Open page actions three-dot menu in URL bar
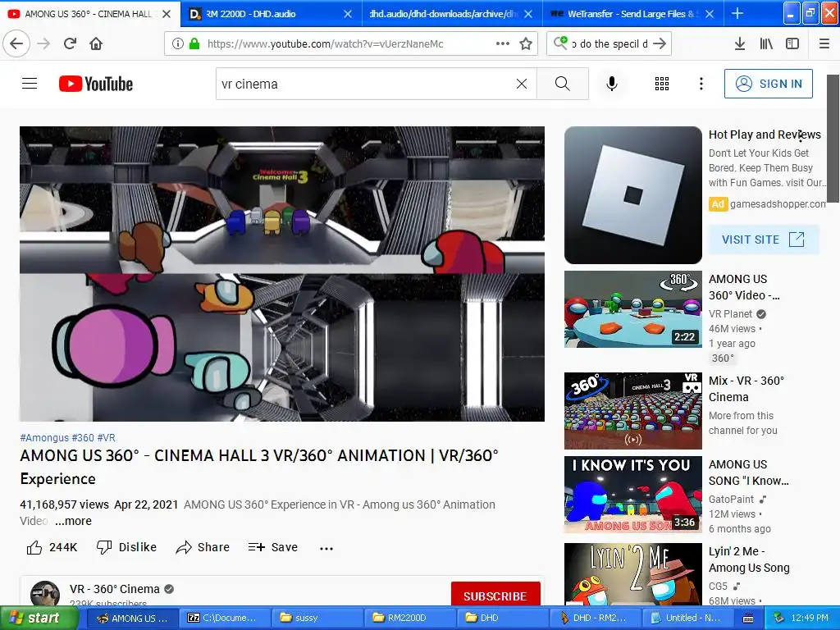The image size is (840, 630). click(x=503, y=44)
